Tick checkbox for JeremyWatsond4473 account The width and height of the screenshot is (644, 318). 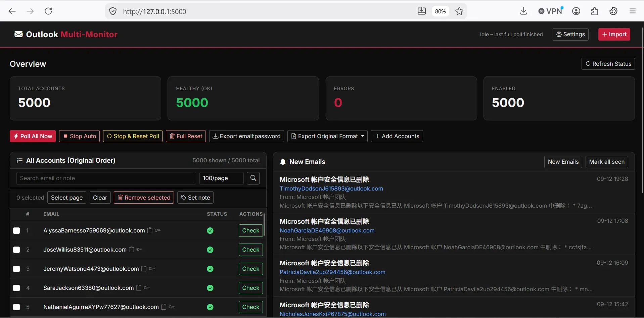tap(16, 269)
